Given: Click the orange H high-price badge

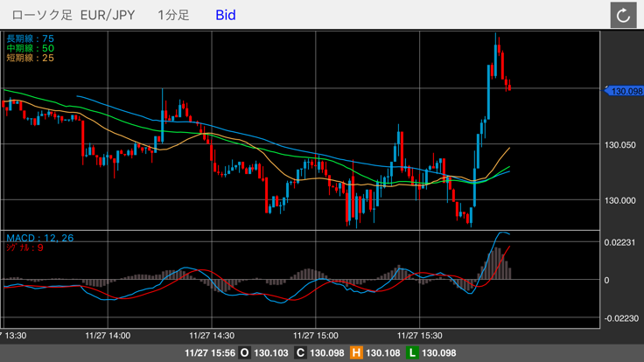Looking at the screenshot, I should pyautogui.click(x=356, y=353).
